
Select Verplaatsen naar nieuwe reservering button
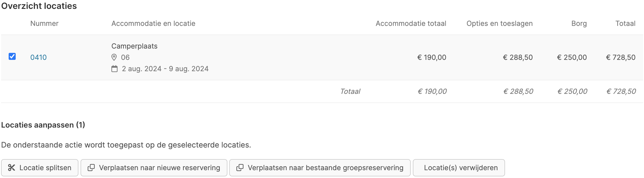coord(154,168)
